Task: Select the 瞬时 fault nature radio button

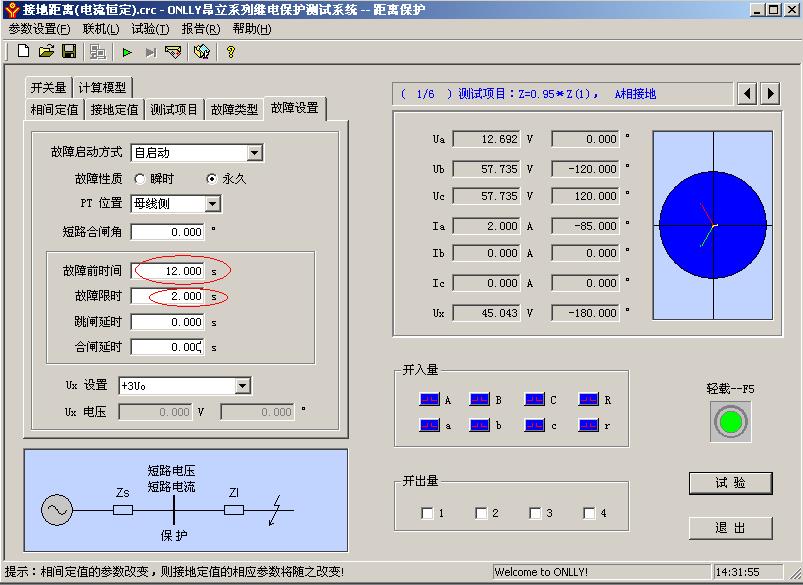Action: click(x=138, y=179)
